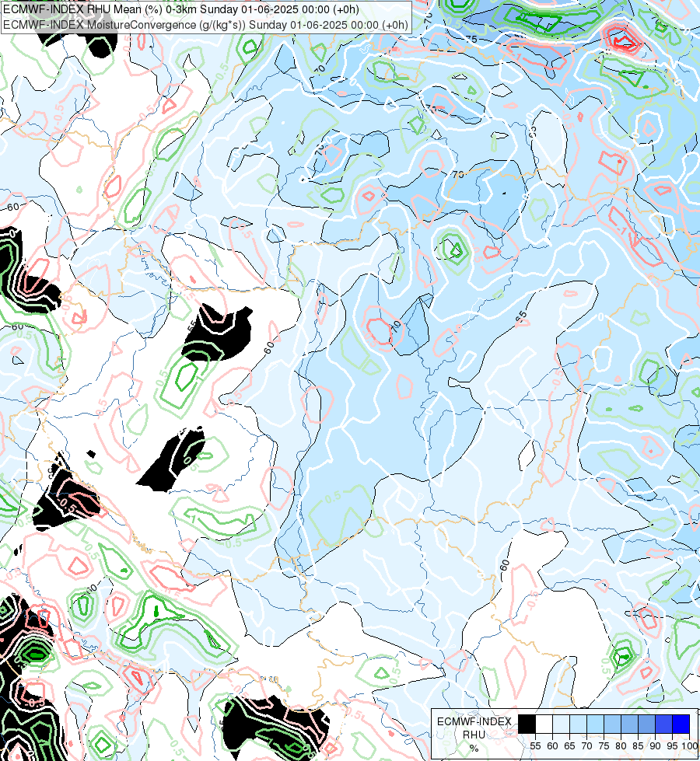Click the legend tick value 85

coord(638,746)
